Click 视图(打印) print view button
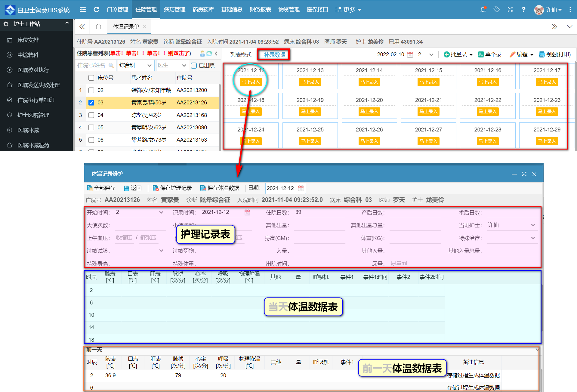 (x=555, y=54)
